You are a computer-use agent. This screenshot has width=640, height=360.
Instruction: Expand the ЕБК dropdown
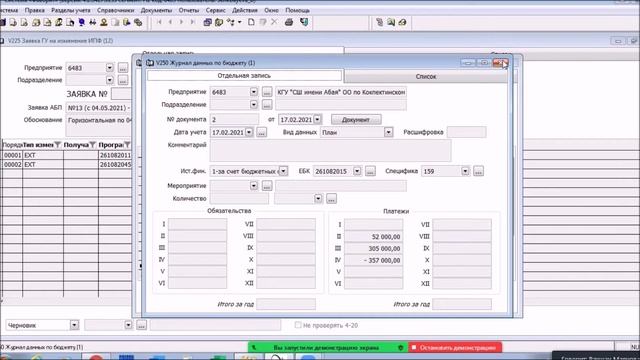pos(357,171)
